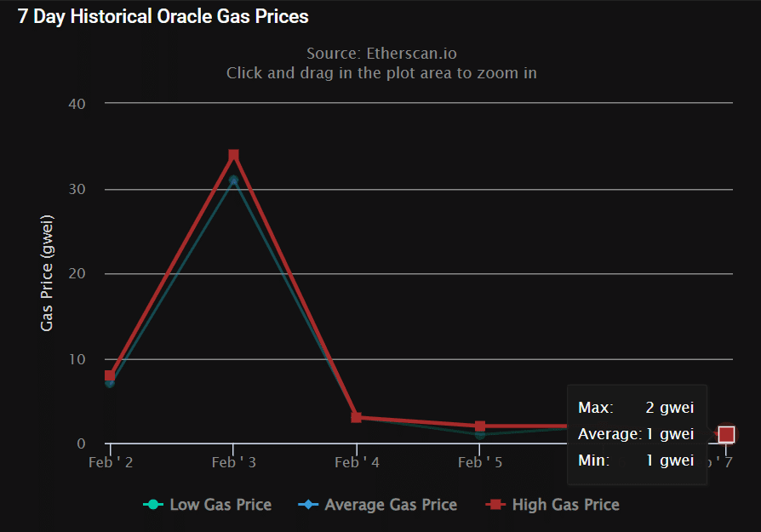Click the 7 Day Historical Oracle Gas Prices heading
The height and width of the screenshot is (532, 761).
pyautogui.click(x=163, y=16)
